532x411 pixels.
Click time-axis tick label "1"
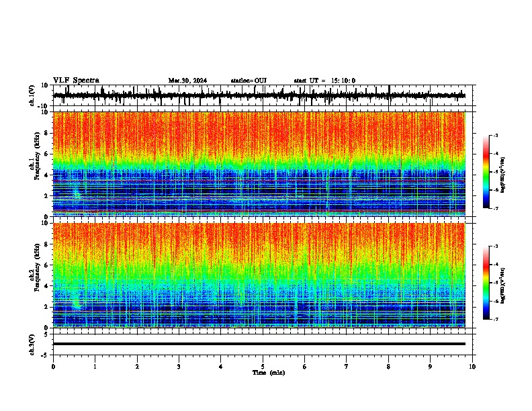(x=95, y=367)
